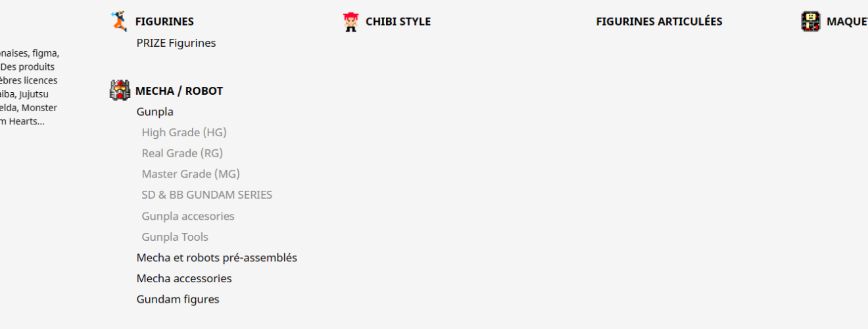Click the pixel-art icon beside FIGURINES
868x329 pixels.
pos(119,22)
